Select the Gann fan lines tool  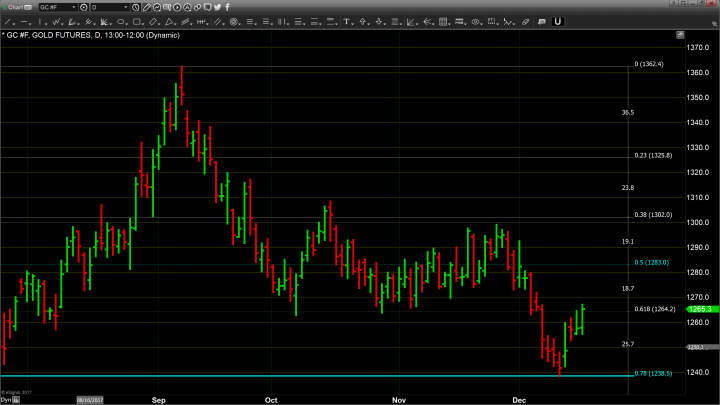coord(104,22)
